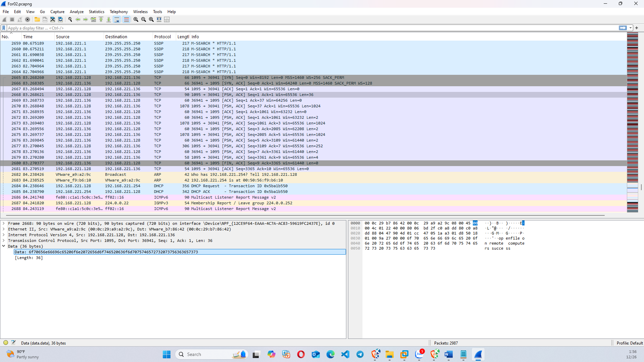The height and width of the screenshot is (362, 644).
Task: Click the reload capture file icon
Action: [60, 19]
